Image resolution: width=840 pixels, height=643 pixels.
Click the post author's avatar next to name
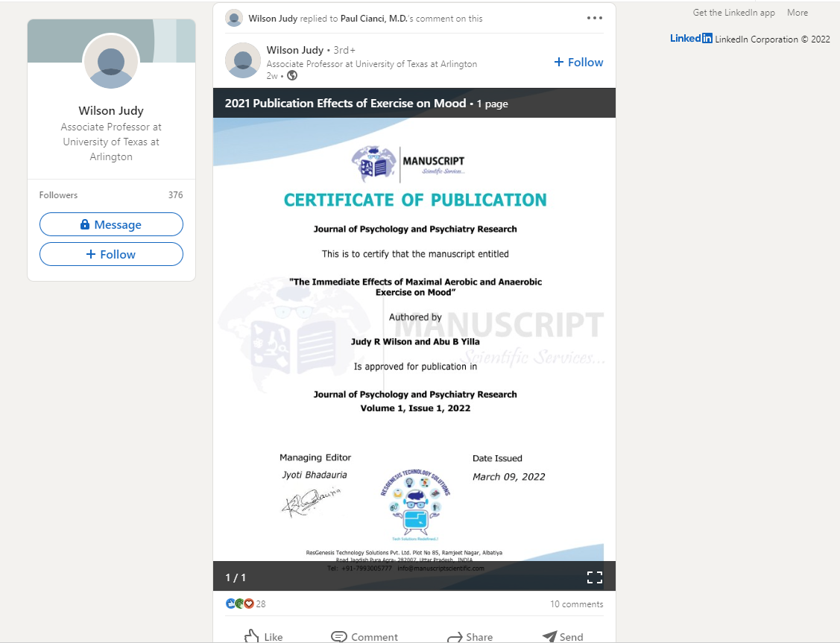243,60
